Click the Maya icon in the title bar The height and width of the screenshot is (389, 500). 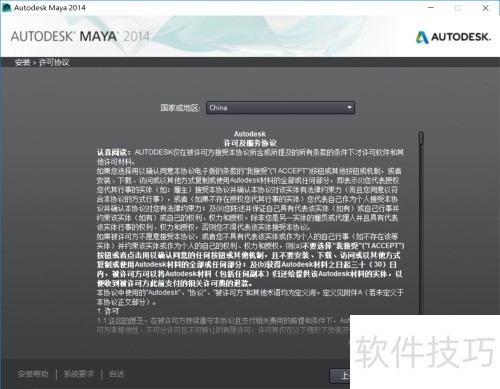click(6, 7)
